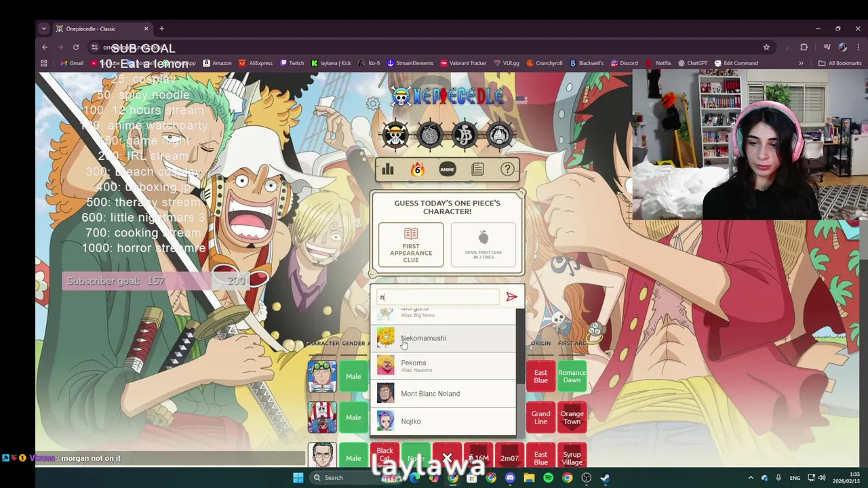Click the Black Cat affiliation tile
The width and height of the screenshot is (868, 488).
(384, 455)
